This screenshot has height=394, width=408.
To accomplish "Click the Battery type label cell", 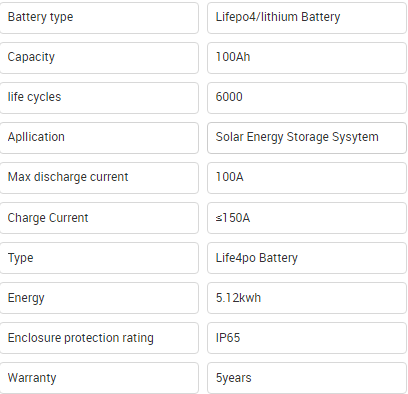I will (x=99, y=18).
